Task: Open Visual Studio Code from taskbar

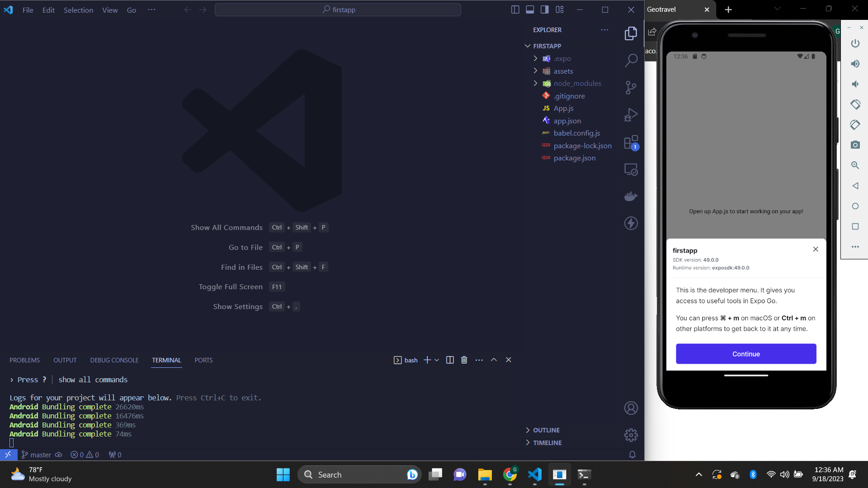Action: pos(534,474)
